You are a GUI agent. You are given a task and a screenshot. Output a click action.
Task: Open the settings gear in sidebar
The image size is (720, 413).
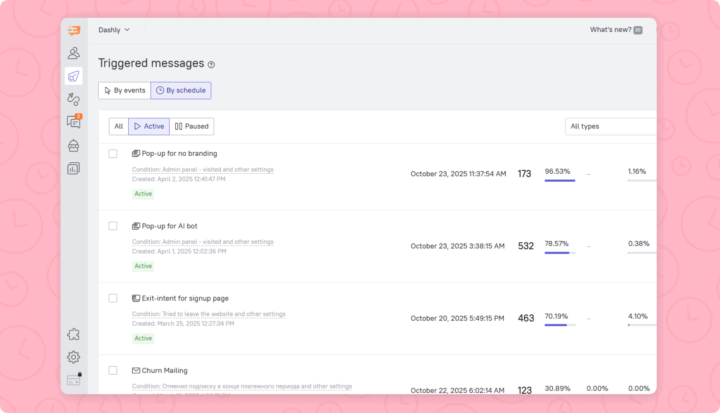(x=74, y=357)
